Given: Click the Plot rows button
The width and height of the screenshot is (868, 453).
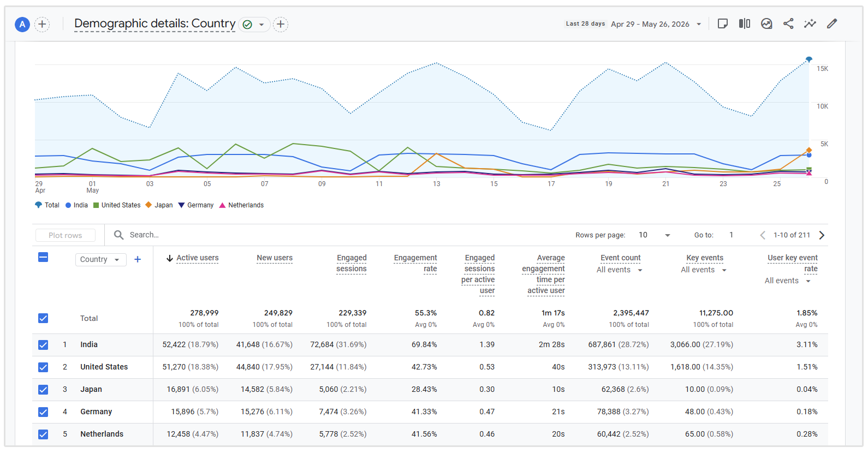Looking at the screenshot, I should click(x=66, y=235).
